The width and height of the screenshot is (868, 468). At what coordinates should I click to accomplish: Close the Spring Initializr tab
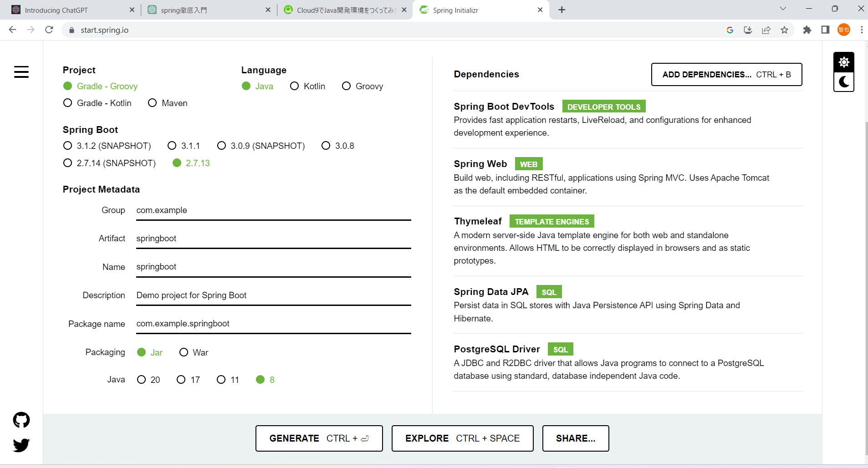click(540, 10)
